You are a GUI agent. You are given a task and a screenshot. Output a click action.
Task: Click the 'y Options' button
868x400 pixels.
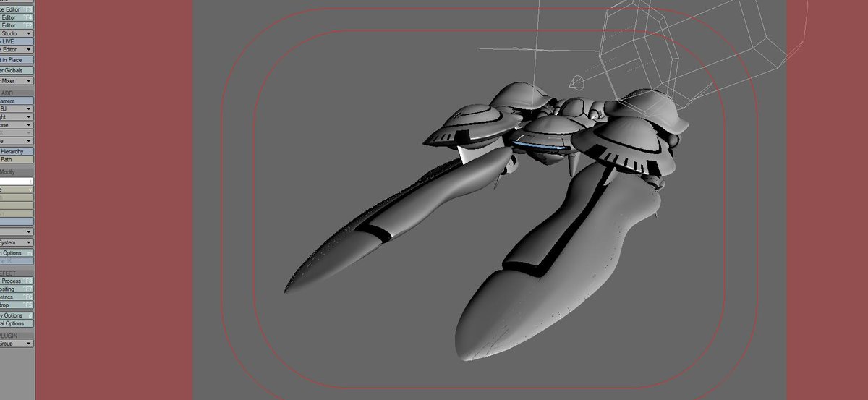click(16, 315)
